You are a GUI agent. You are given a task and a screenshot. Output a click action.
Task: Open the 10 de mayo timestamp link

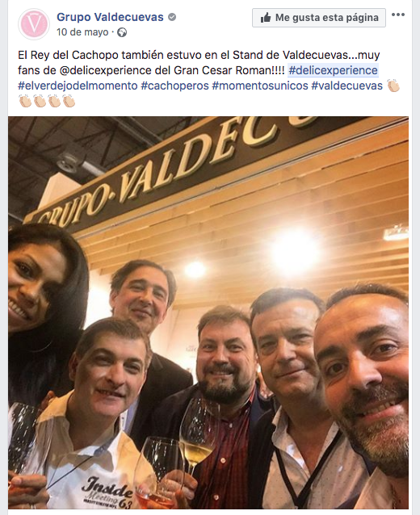click(82, 32)
